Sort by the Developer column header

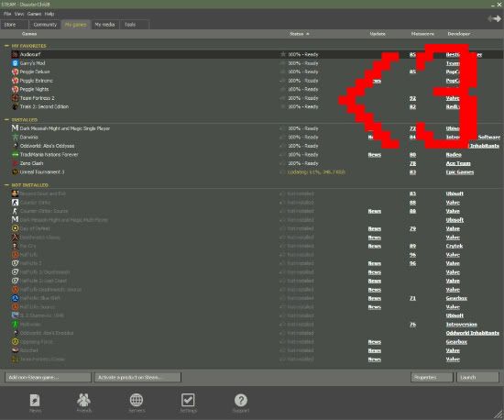[x=459, y=34]
